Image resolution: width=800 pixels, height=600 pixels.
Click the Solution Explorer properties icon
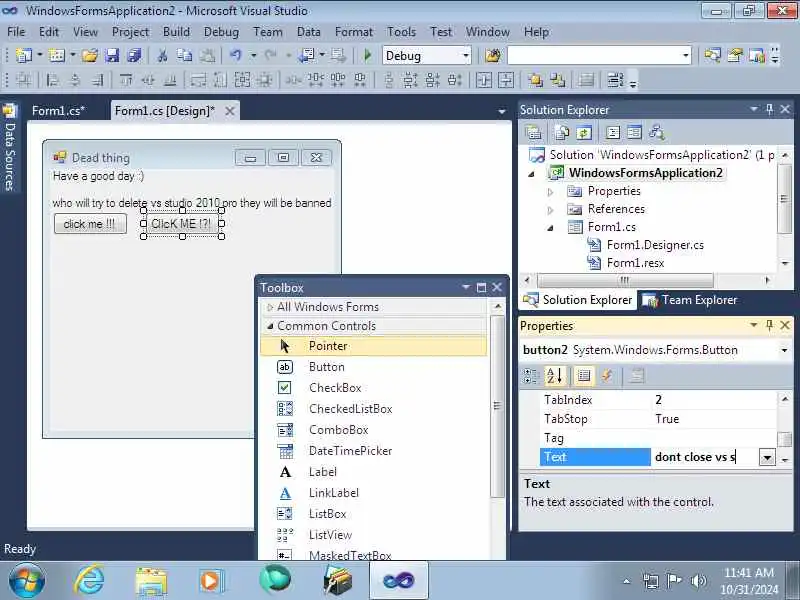533,133
